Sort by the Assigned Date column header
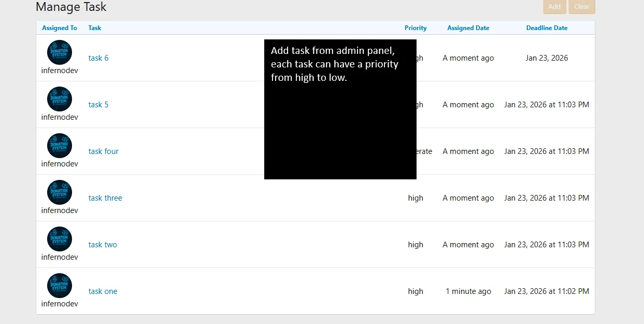Screen dimensions: 644x324 coord(468,28)
